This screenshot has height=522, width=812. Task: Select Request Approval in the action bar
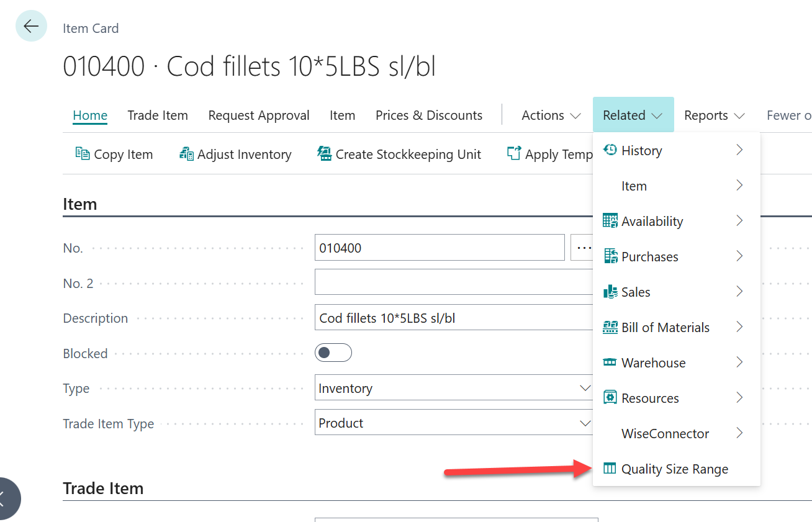point(259,115)
